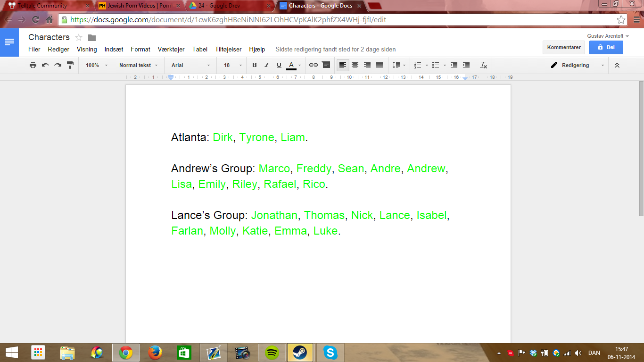
Task: Open the Hjælp menu
Action: coord(257,49)
